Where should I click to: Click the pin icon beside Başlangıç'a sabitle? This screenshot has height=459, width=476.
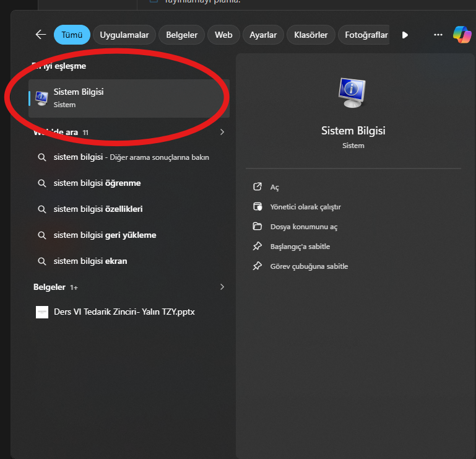click(x=257, y=246)
